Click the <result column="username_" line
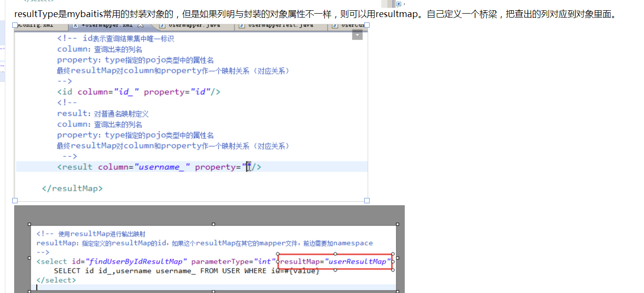 (x=159, y=167)
